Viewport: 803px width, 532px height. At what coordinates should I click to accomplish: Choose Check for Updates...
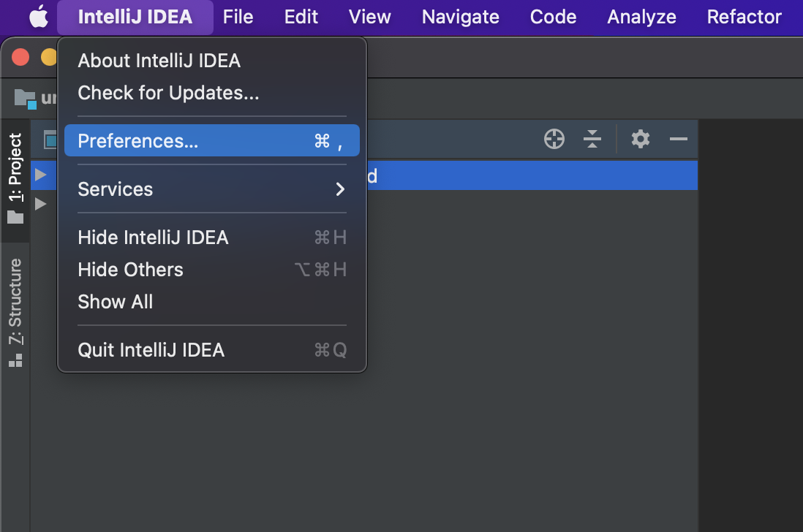click(212, 93)
